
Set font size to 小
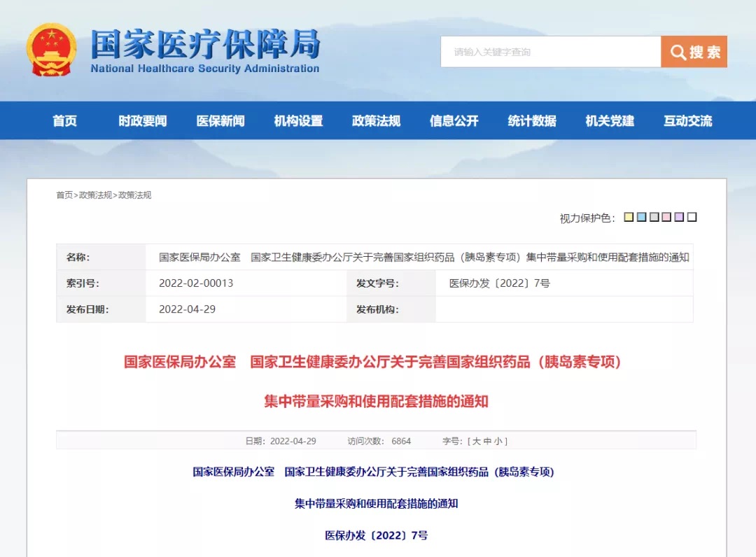498,441
